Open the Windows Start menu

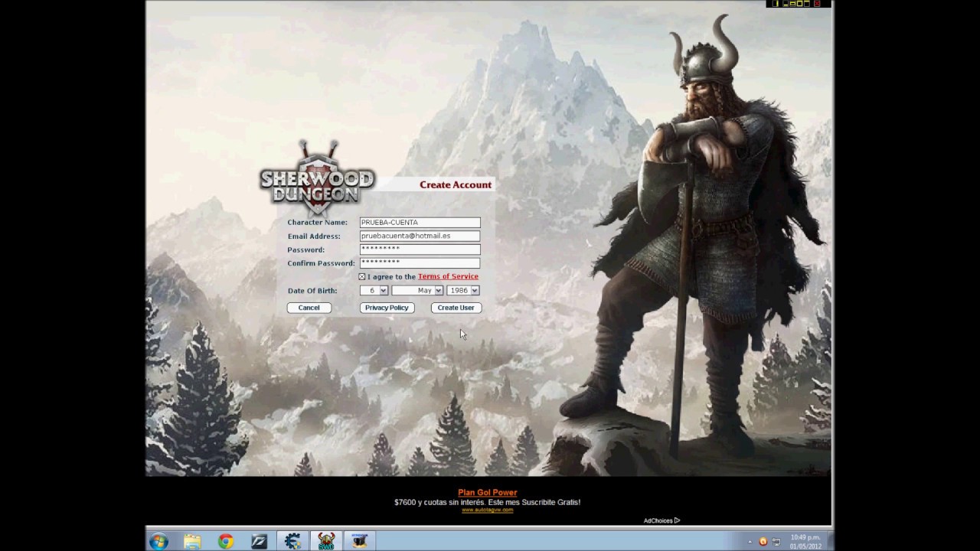(x=158, y=542)
